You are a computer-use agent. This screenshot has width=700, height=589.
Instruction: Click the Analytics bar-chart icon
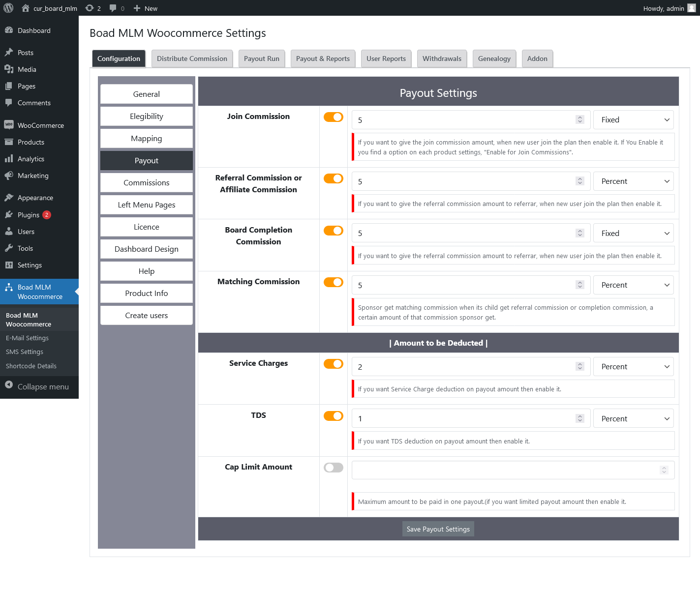coord(10,158)
